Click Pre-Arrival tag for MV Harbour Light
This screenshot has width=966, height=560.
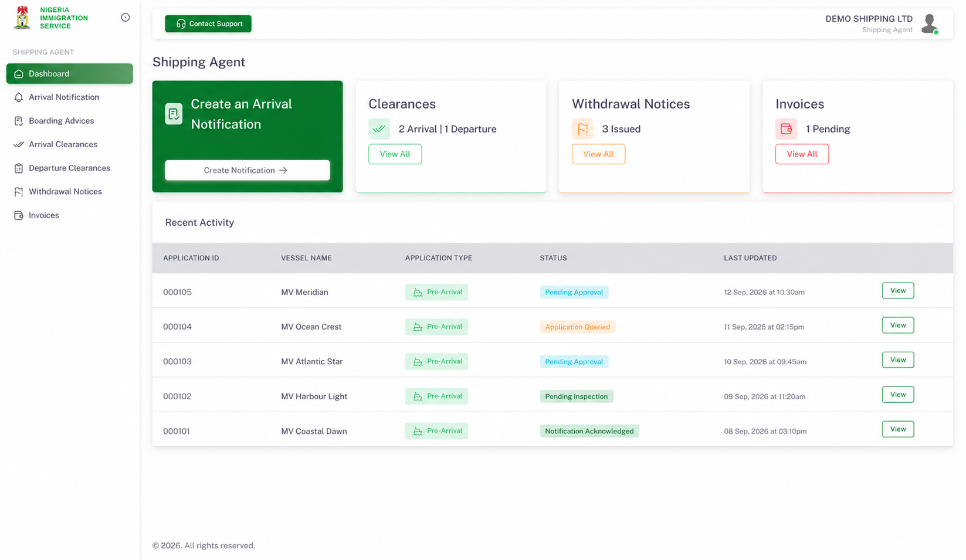(436, 396)
